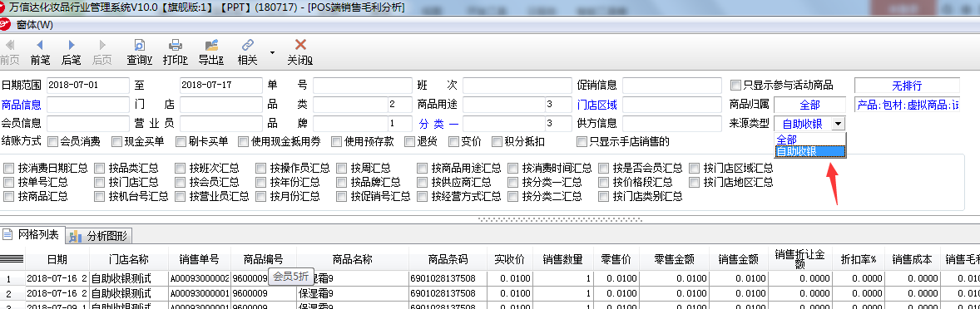Click the 折扣率% column header
980x309 pixels.
(x=859, y=259)
